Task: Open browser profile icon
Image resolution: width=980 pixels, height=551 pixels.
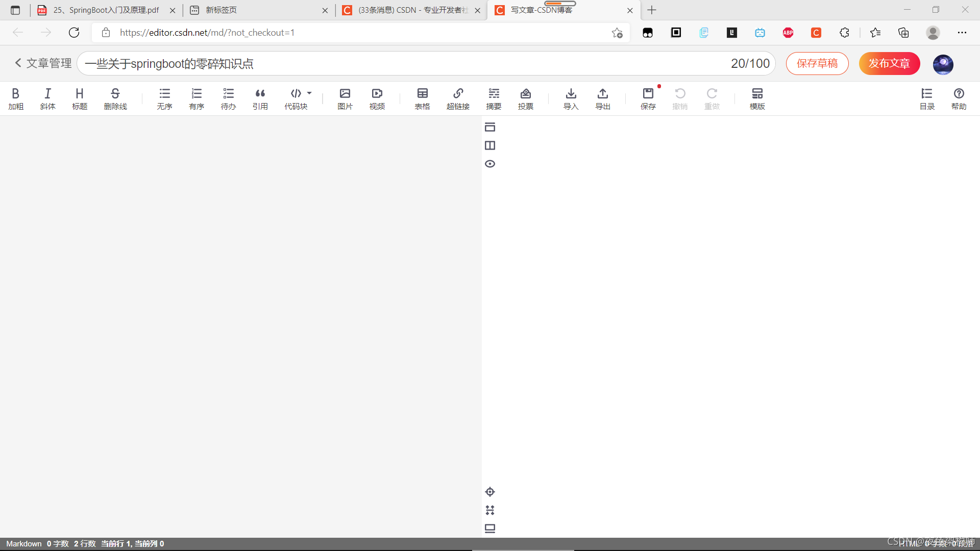Action: [x=933, y=33]
